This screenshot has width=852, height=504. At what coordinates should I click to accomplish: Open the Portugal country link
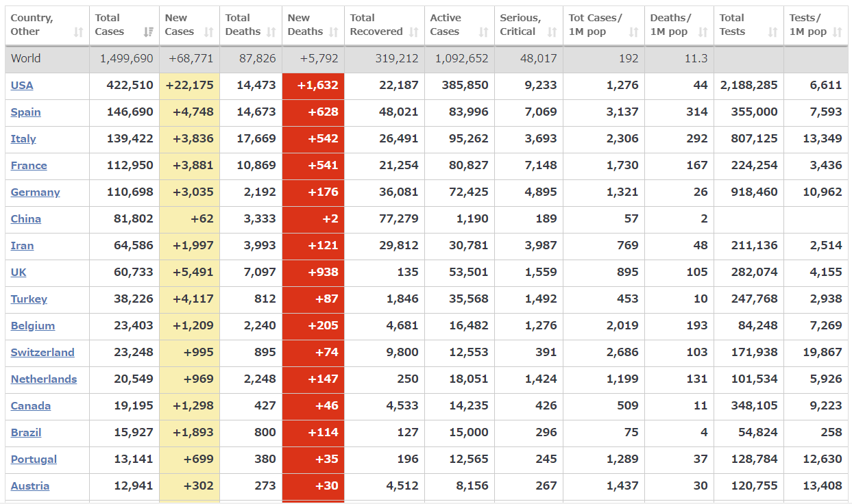click(34, 459)
